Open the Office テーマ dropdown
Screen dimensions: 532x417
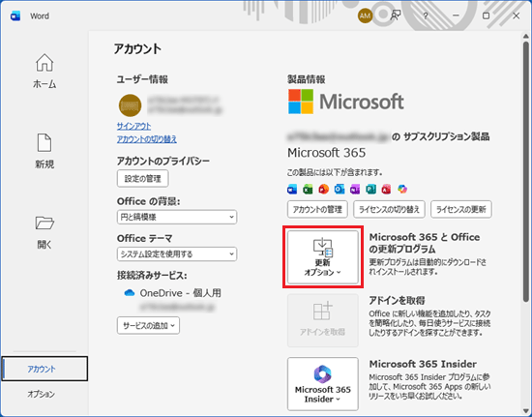coord(177,253)
